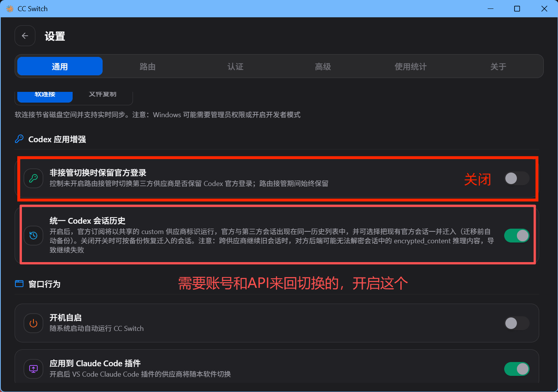Click the CC Switch app icon in title bar
The image size is (558, 392).
pyautogui.click(x=10, y=9)
